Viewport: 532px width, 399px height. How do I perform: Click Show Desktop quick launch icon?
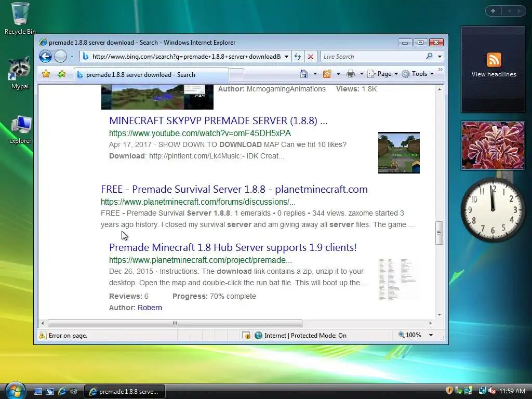tap(37, 392)
